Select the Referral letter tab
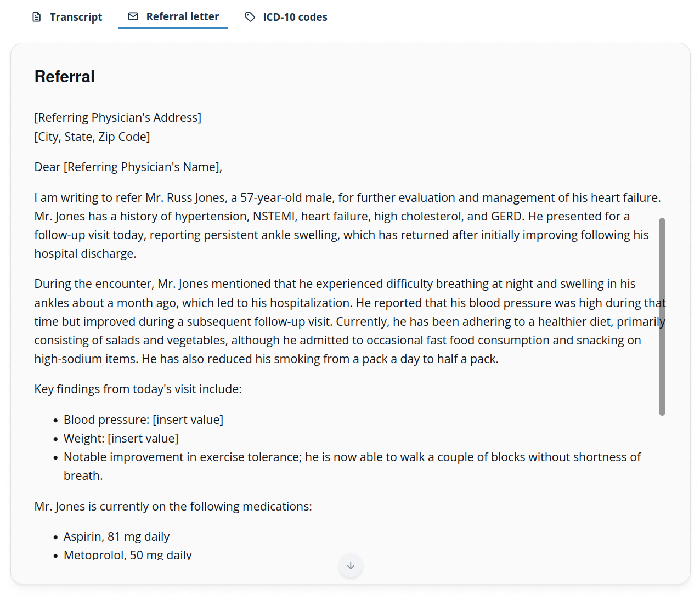The height and width of the screenshot is (606, 700). tap(182, 16)
